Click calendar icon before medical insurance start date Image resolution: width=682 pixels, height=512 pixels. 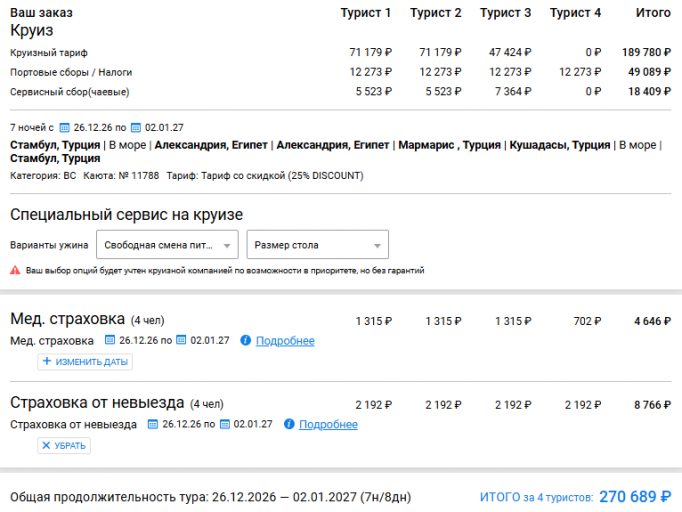(x=110, y=340)
